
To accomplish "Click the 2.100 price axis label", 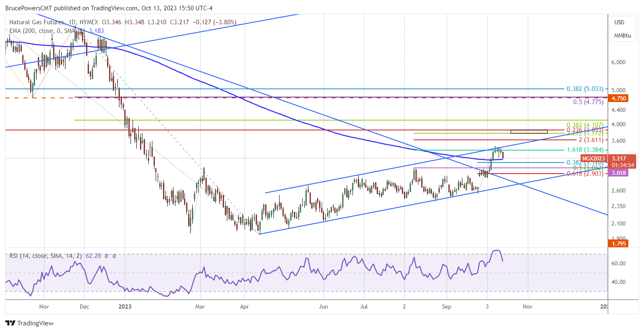I will (x=619, y=223).
